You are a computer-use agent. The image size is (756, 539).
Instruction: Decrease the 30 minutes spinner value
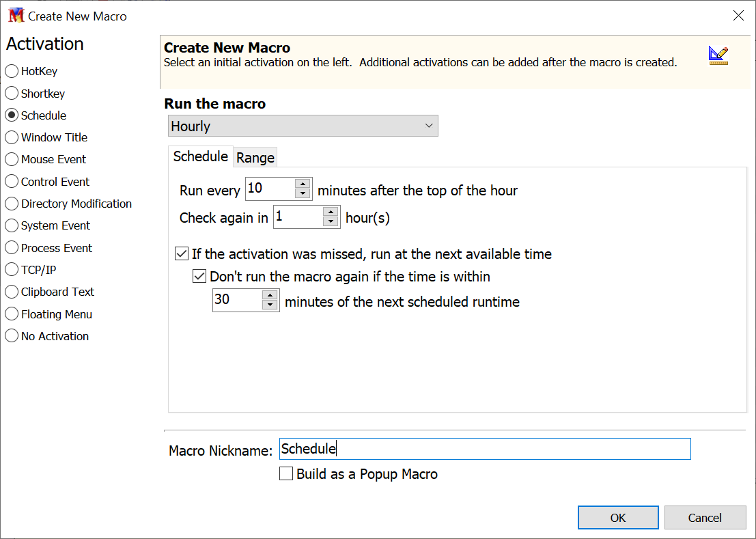click(270, 306)
